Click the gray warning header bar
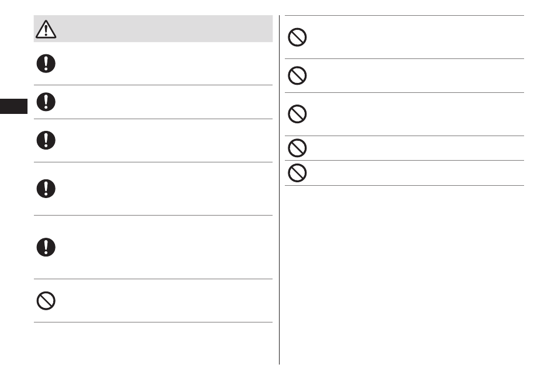The image size is (558, 392). pyautogui.click(x=153, y=29)
